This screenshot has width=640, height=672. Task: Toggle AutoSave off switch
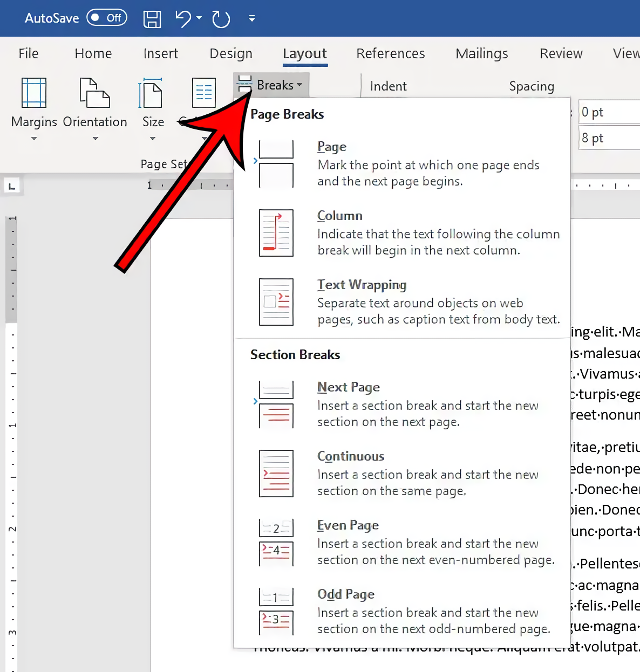click(x=106, y=17)
